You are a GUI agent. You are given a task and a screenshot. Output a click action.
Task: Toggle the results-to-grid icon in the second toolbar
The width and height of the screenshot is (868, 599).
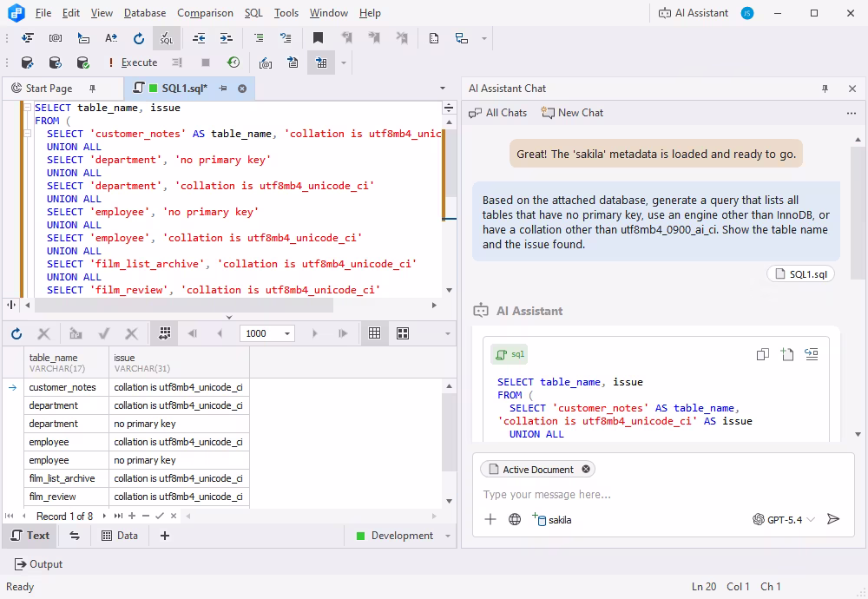click(x=321, y=63)
